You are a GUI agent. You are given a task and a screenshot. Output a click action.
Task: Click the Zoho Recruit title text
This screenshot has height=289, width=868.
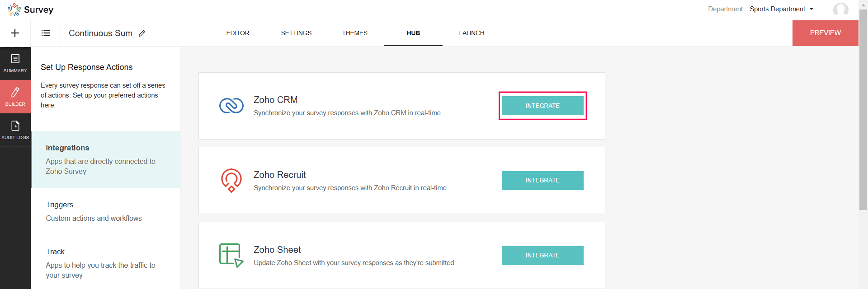280,175
